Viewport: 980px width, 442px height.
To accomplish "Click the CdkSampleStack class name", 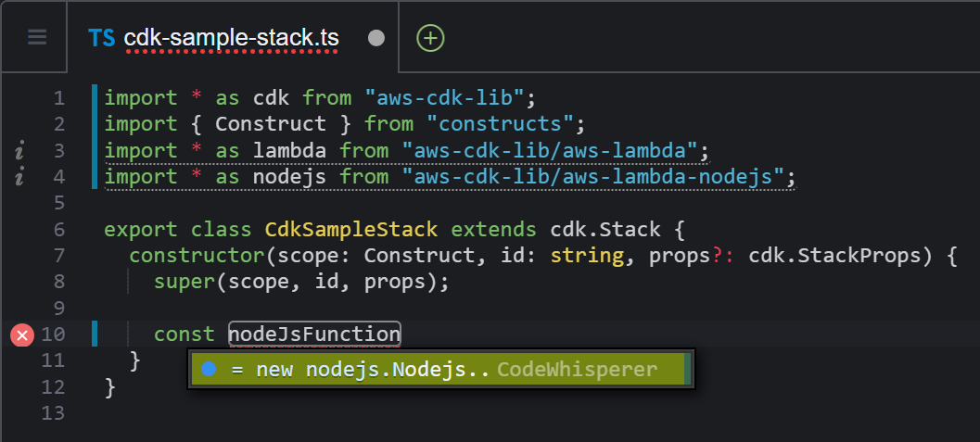I will pyautogui.click(x=351, y=230).
